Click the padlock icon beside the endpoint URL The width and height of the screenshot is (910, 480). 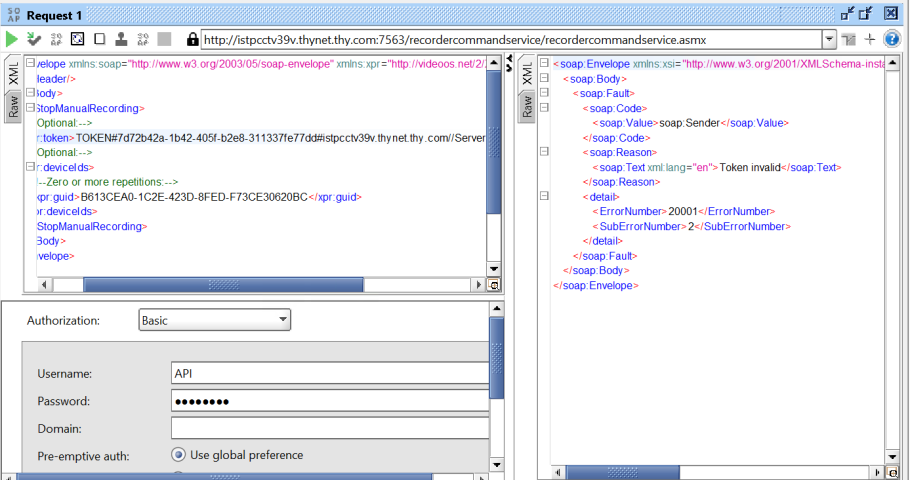192,39
